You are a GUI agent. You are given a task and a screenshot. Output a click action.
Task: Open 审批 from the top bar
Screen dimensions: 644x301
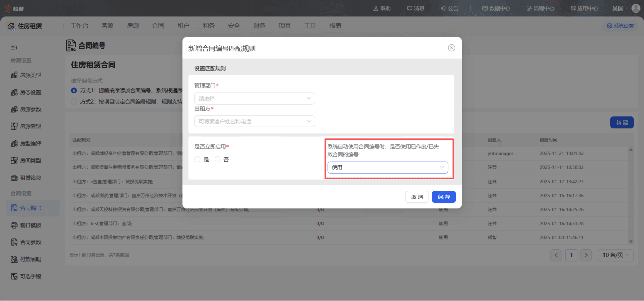coord(382,8)
